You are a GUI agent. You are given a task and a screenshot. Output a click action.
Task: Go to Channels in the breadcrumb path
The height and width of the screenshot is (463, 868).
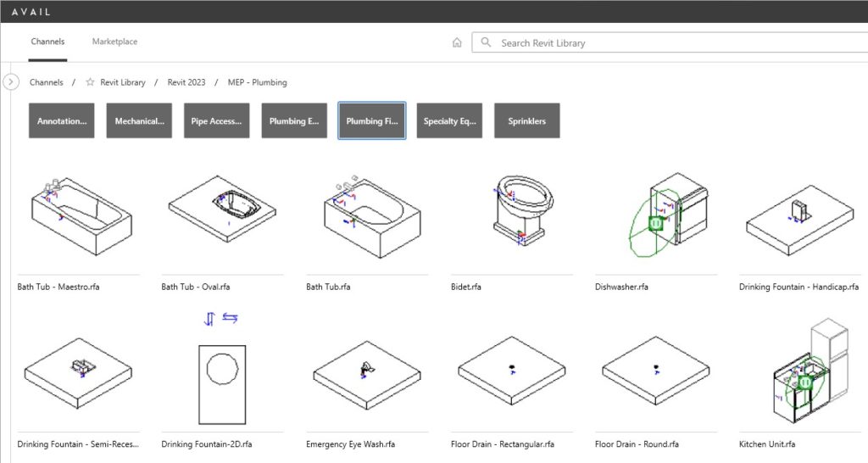47,82
